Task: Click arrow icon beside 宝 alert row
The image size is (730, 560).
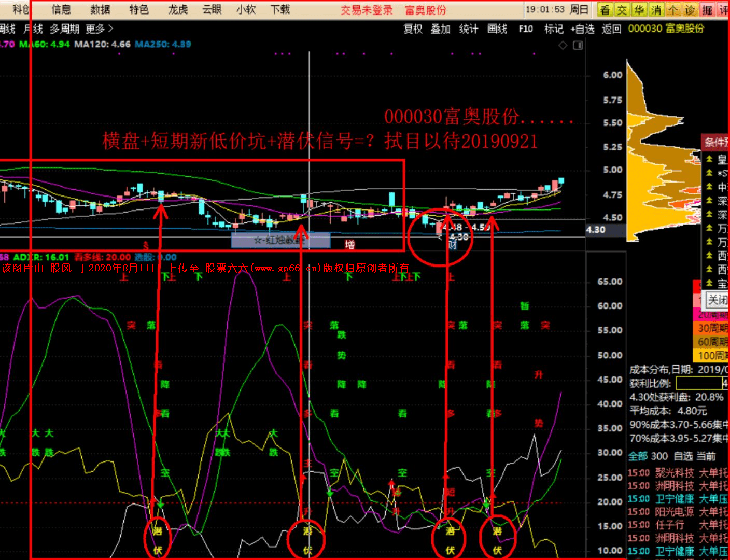Action: tap(709, 283)
